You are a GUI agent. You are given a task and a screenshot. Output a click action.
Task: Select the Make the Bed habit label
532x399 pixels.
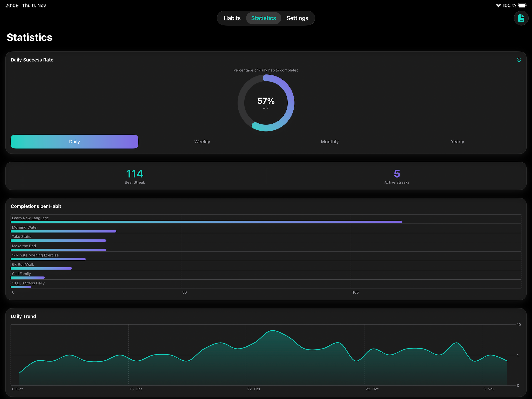(24, 246)
